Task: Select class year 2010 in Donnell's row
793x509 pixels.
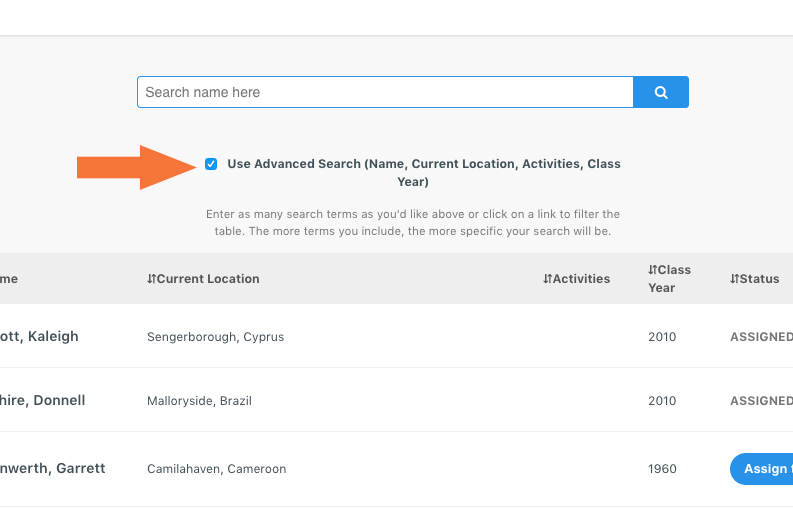Action: (662, 401)
